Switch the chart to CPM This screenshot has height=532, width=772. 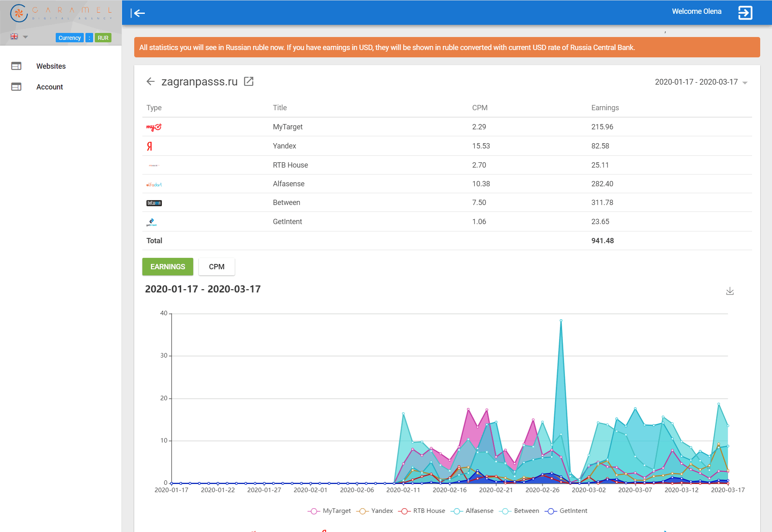pyautogui.click(x=216, y=267)
